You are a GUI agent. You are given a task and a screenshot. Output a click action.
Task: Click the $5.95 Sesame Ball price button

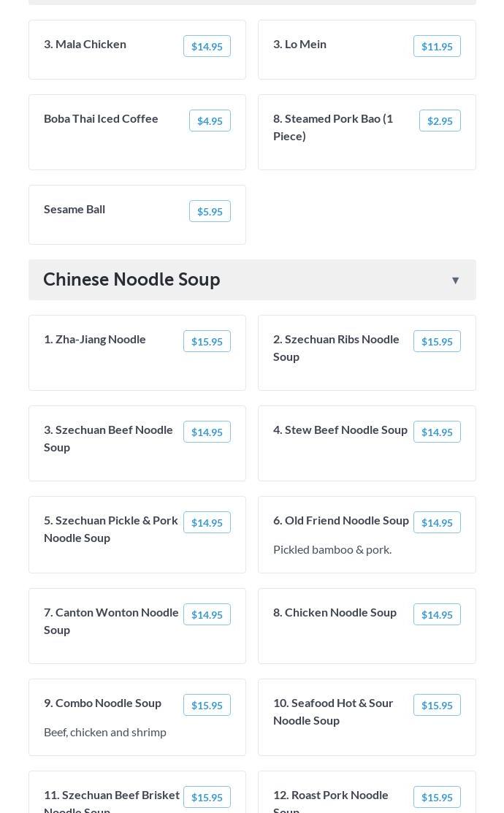(x=210, y=212)
